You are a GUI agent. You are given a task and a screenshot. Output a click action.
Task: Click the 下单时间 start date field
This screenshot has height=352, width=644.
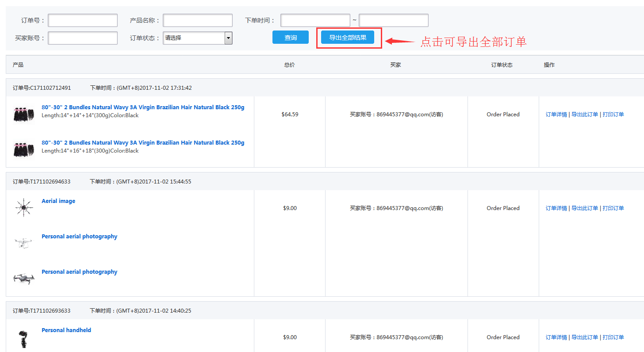point(315,20)
